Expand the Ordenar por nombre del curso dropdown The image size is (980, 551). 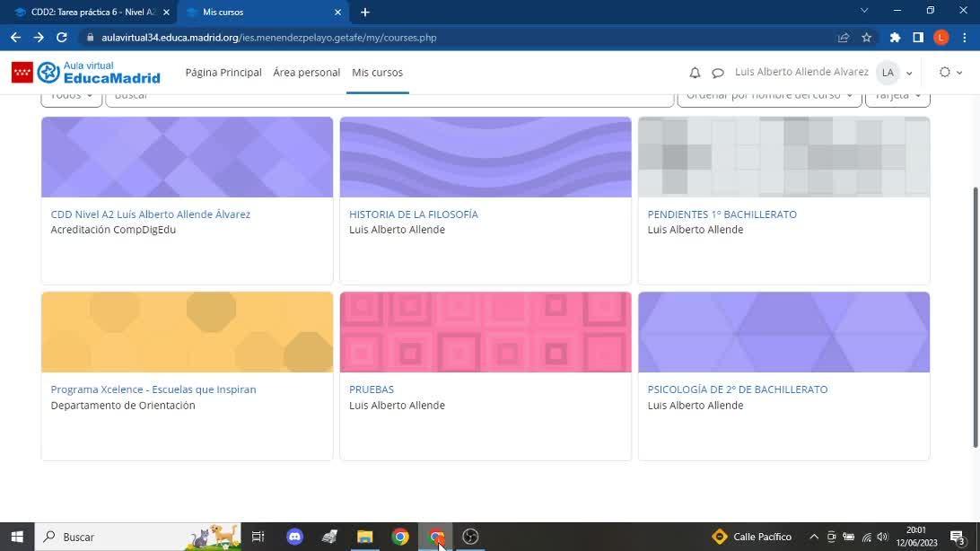(769, 97)
